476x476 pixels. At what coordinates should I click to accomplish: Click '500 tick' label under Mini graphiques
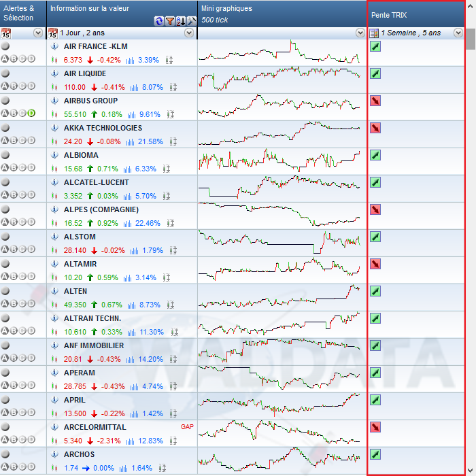coord(215,20)
